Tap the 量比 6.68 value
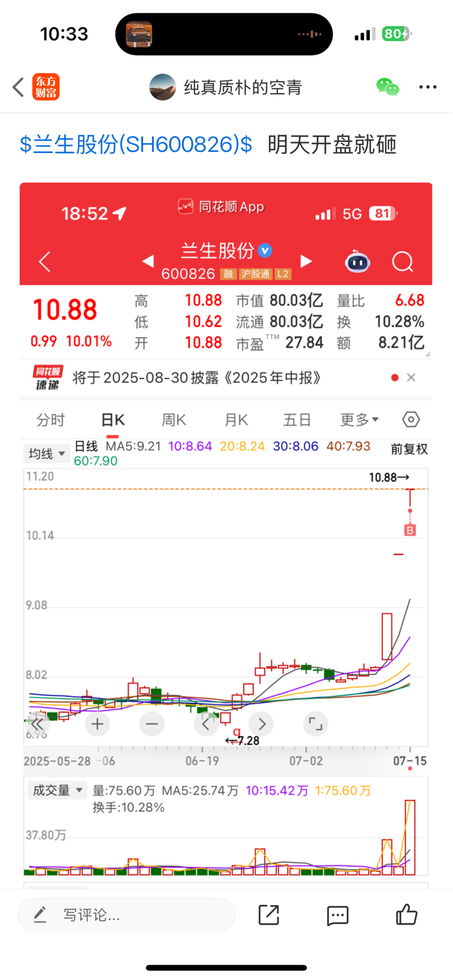The width and height of the screenshot is (453, 980). pyautogui.click(x=409, y=301)
